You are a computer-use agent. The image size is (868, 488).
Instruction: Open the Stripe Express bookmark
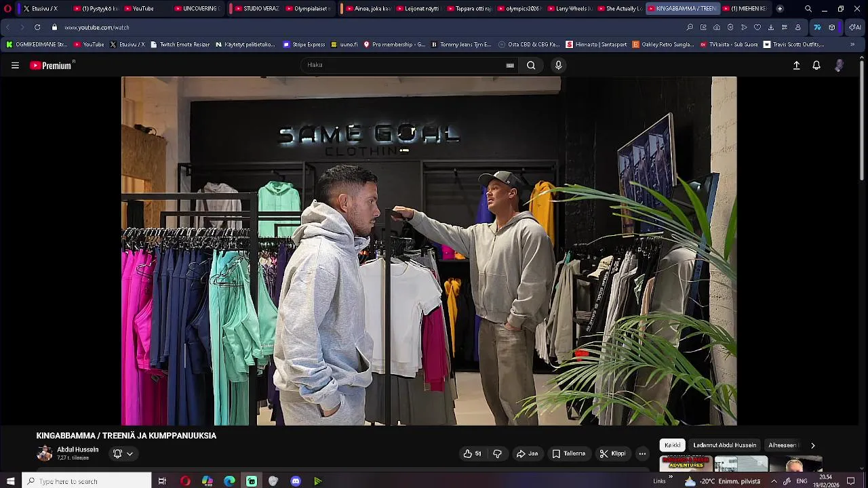click(304, 45)
